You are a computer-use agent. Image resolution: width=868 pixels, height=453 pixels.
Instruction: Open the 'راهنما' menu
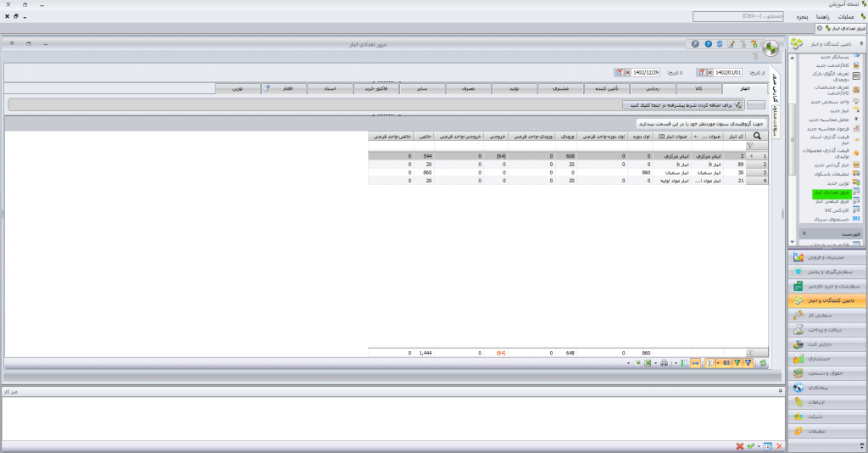(x=822, y=17)
